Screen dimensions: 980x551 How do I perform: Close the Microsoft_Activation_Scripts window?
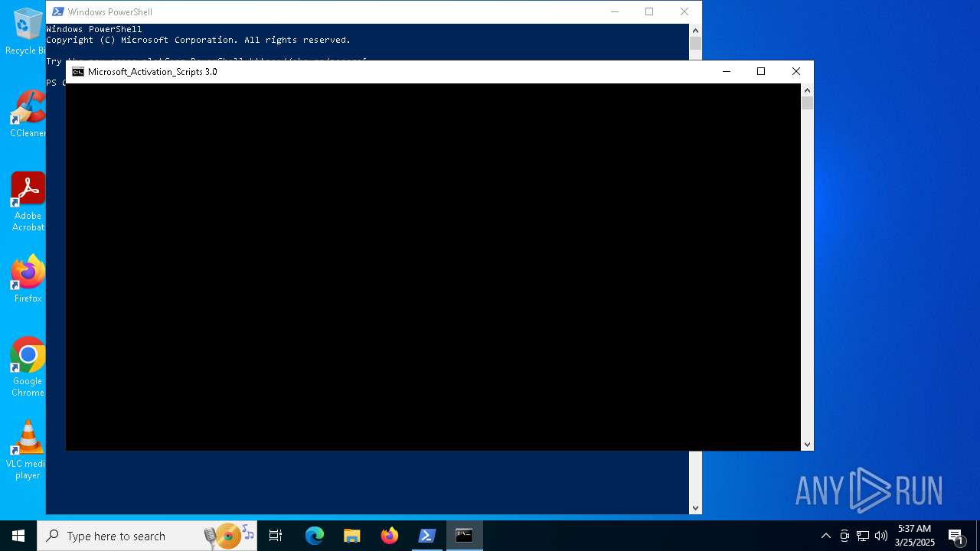(796, 71)
